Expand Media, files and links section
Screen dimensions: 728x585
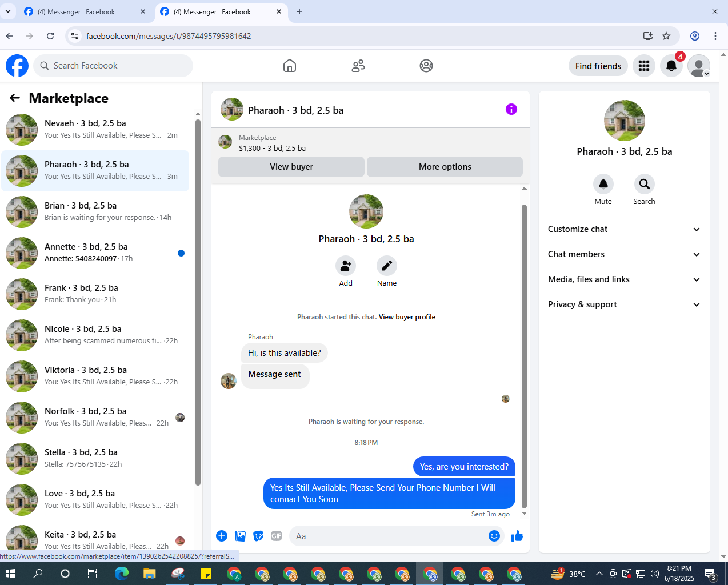click(624, 279)
